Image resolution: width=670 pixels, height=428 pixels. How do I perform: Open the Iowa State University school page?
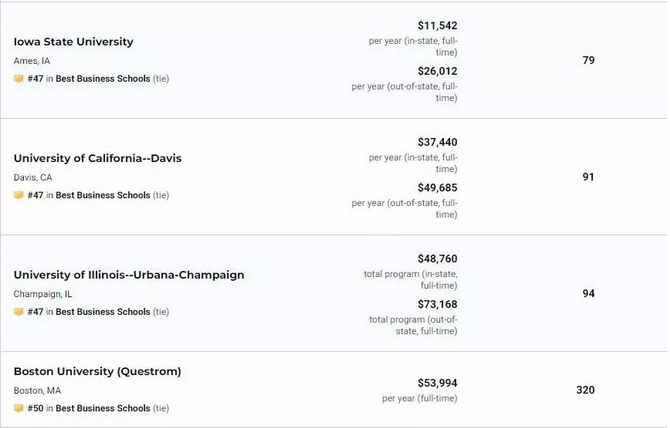point(73,42)
